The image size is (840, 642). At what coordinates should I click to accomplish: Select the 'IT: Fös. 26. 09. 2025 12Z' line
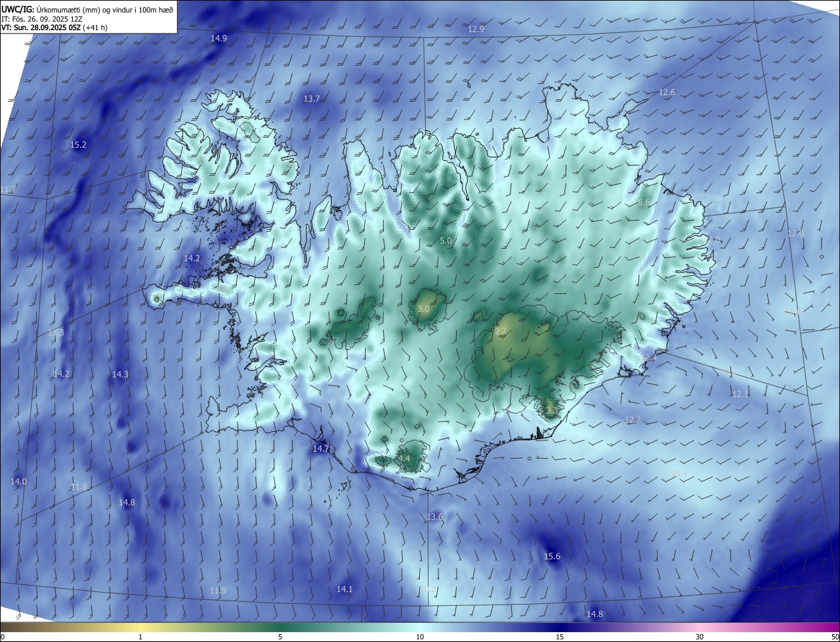41,19
